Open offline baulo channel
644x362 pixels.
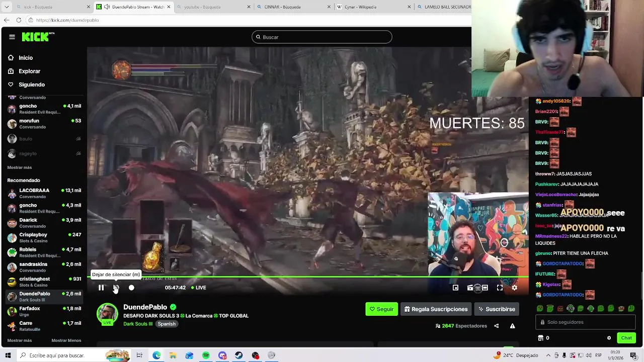tap(44, 139)
